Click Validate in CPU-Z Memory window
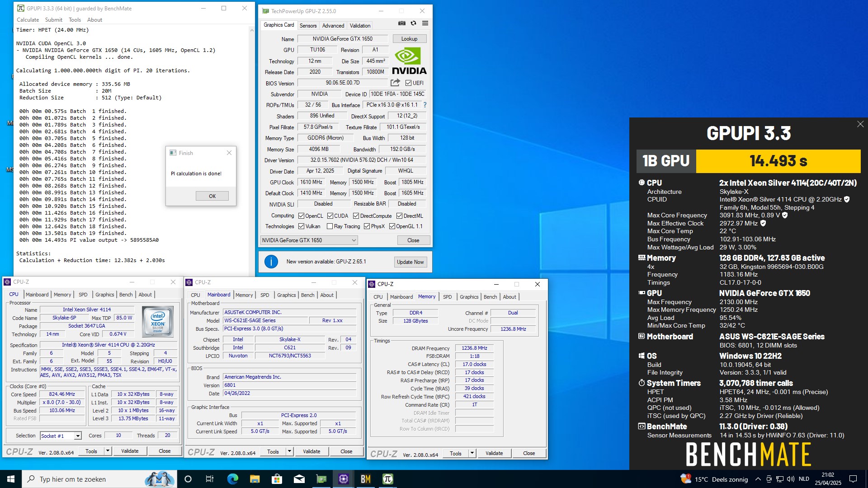The image size is (868, 488). tap(494, 453)
